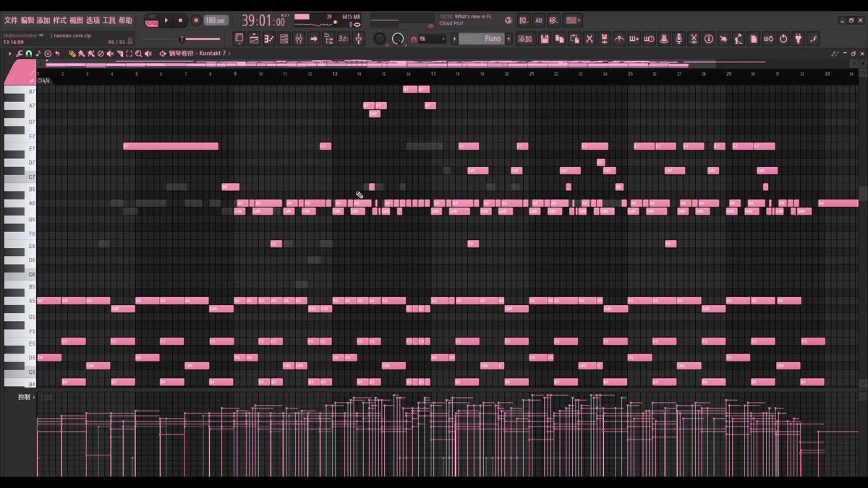Select the speaker playback tool
This screenshot has width=868, height=488.
coord(148,53)
